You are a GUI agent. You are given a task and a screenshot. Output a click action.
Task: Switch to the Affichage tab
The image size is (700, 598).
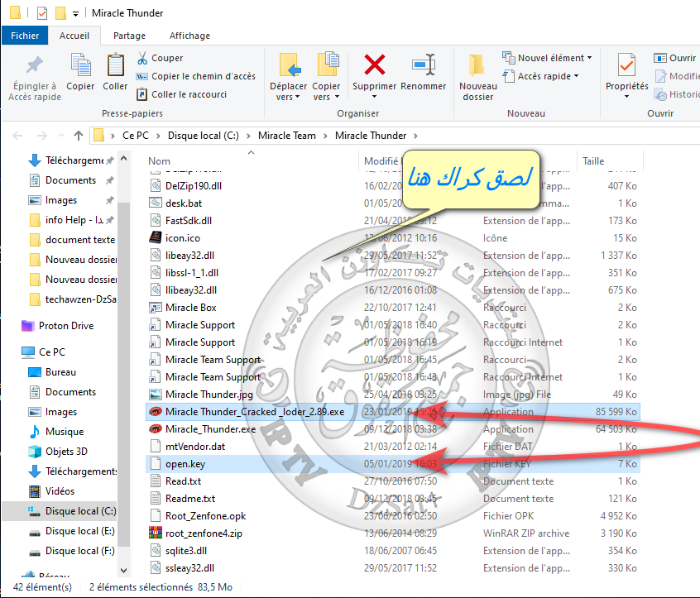point(189,36)
